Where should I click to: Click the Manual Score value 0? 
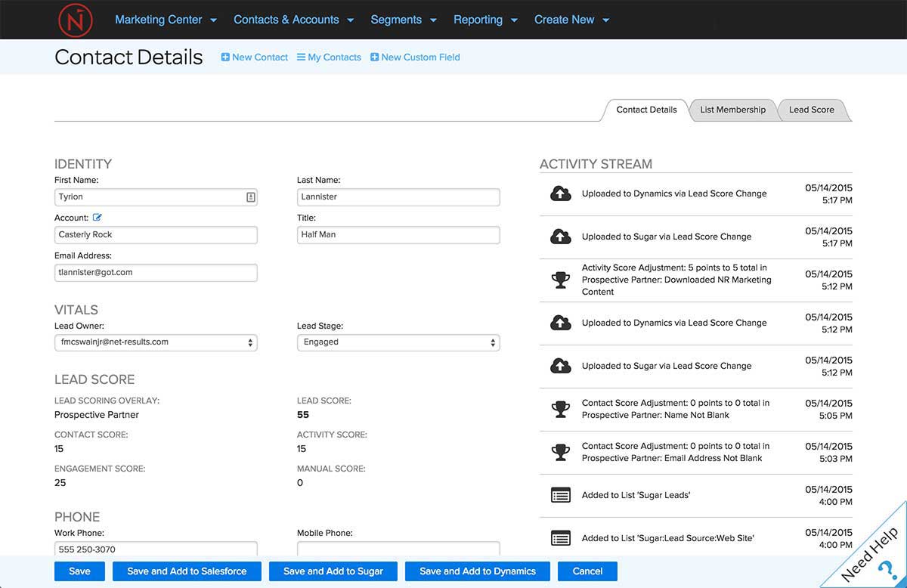click(x=300, y=483)
